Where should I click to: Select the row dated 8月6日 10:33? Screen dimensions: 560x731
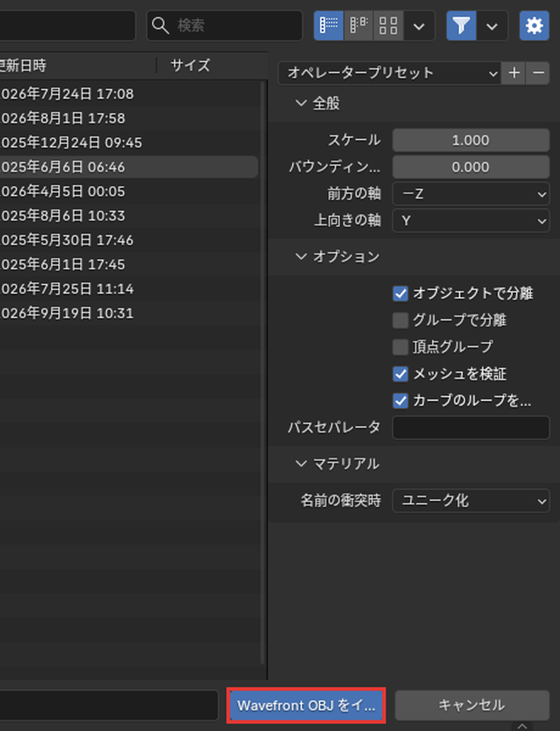[x=129, y=215]
